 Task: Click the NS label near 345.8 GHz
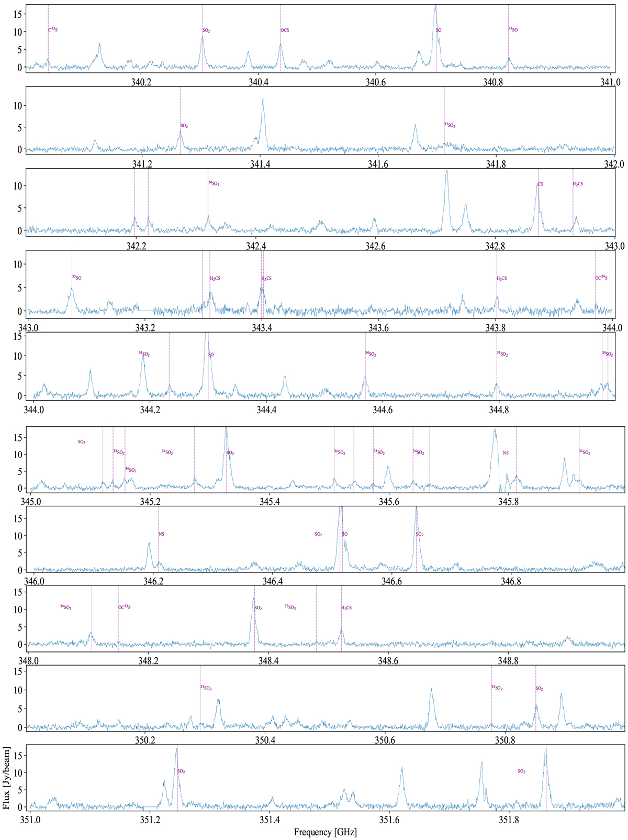(x=506, y=453)
